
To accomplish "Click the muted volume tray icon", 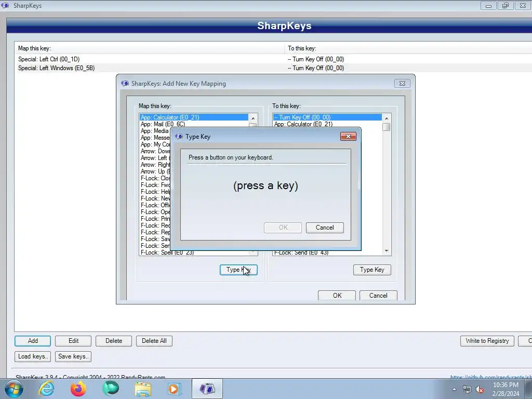I will click(x=480, y=389).
